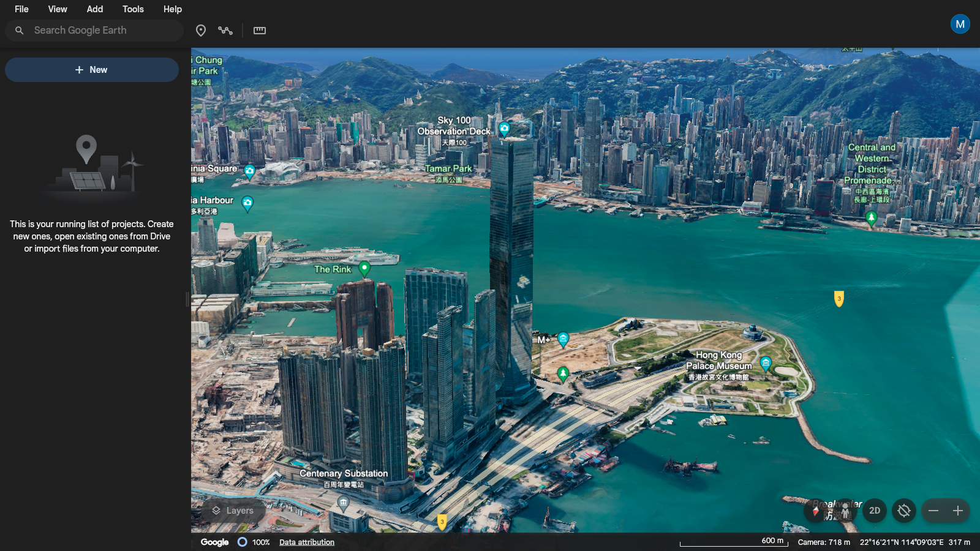Open the View menu
The width and height of the screenshot is (980, 551).
pyautogui.click(x=58, y=9)
